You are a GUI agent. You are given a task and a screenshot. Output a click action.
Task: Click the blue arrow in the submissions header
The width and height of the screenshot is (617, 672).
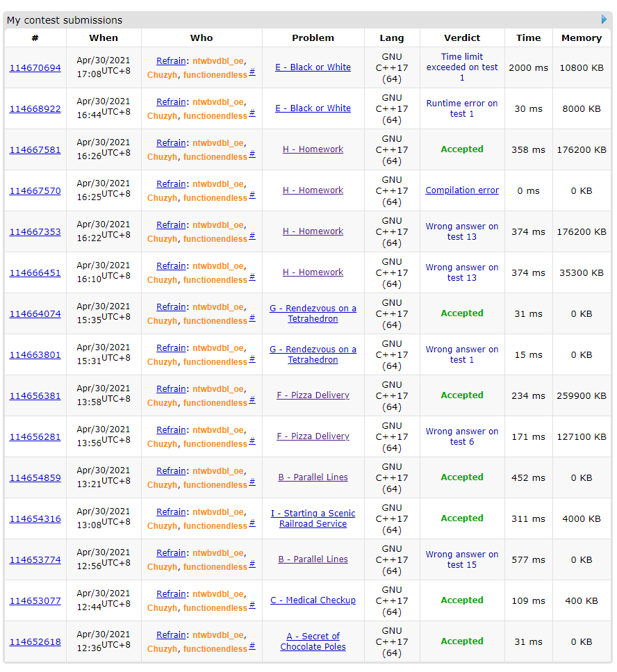pos(604,19)
